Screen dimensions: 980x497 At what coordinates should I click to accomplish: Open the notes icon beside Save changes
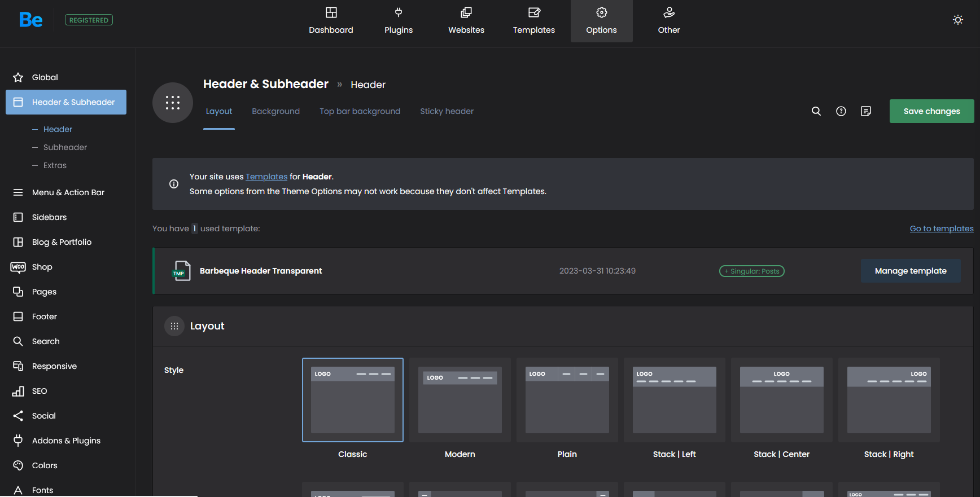pyautogui.click(x=866, y=111)
